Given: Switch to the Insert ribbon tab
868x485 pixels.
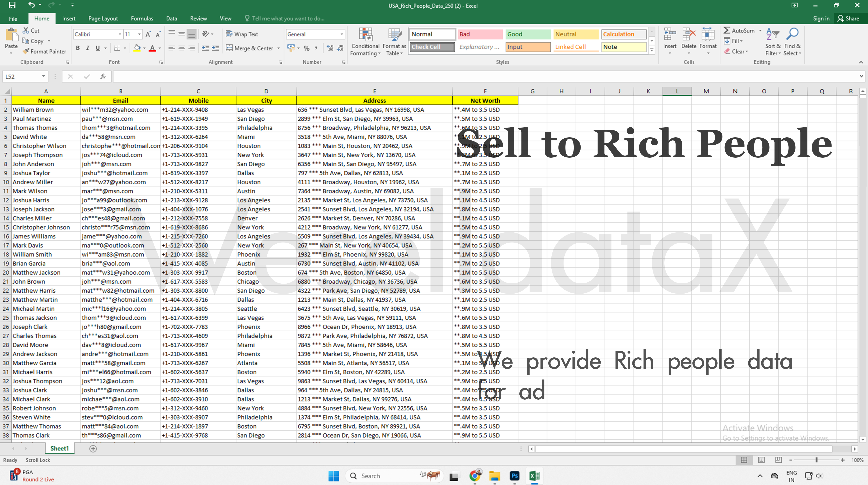Looking at the screenshot, I should 69,19.
